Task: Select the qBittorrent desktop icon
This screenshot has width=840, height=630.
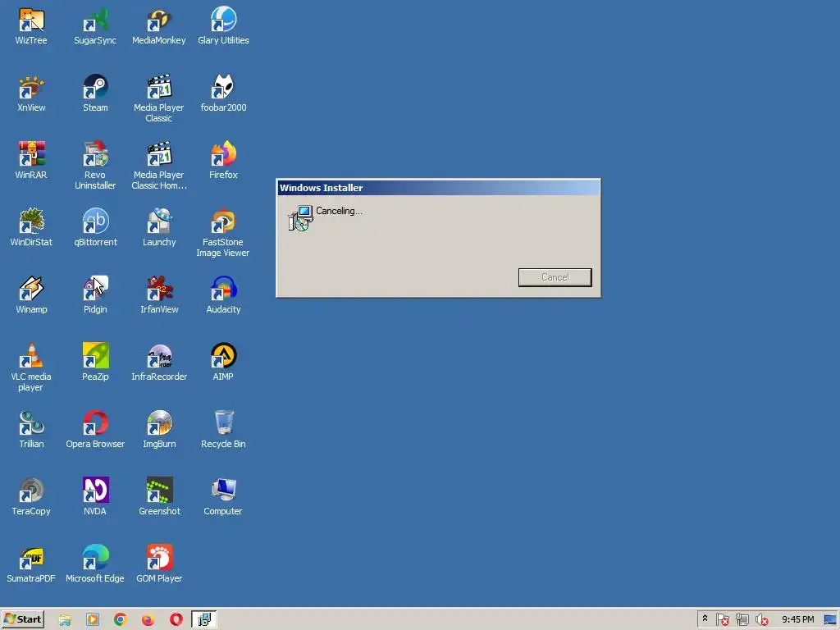Action: click(95, 228)
